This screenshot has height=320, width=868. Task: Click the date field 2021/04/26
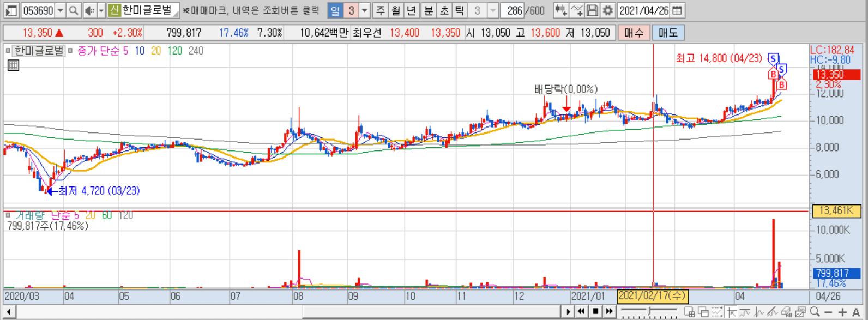(644, 10)
